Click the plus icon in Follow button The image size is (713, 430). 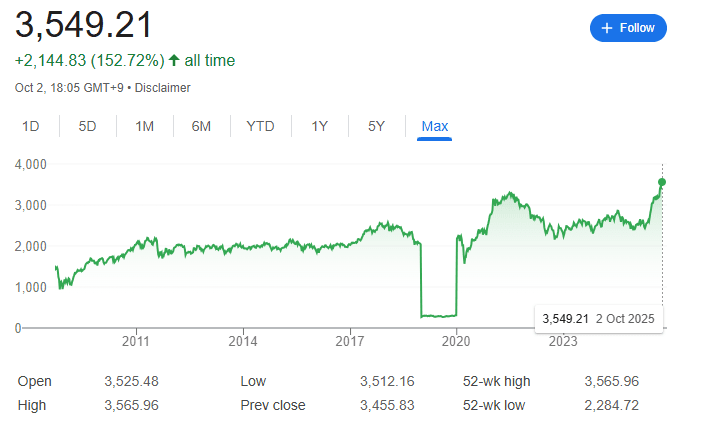[x=607, y=28]
